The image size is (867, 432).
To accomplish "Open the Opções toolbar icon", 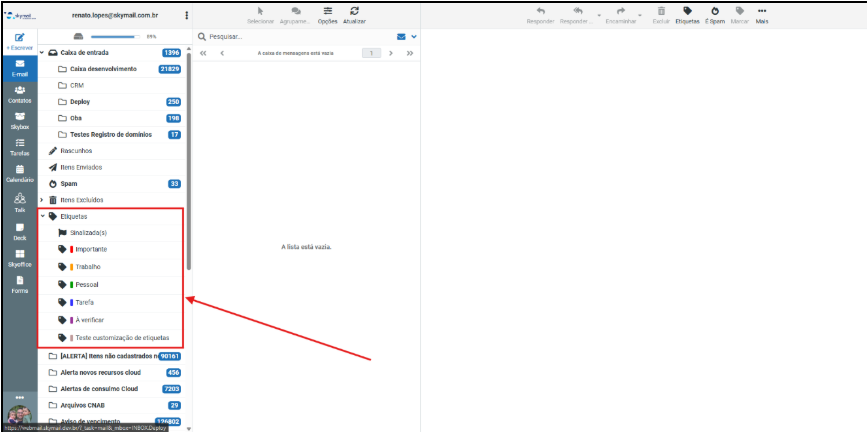I will click(x=327, y=14).
